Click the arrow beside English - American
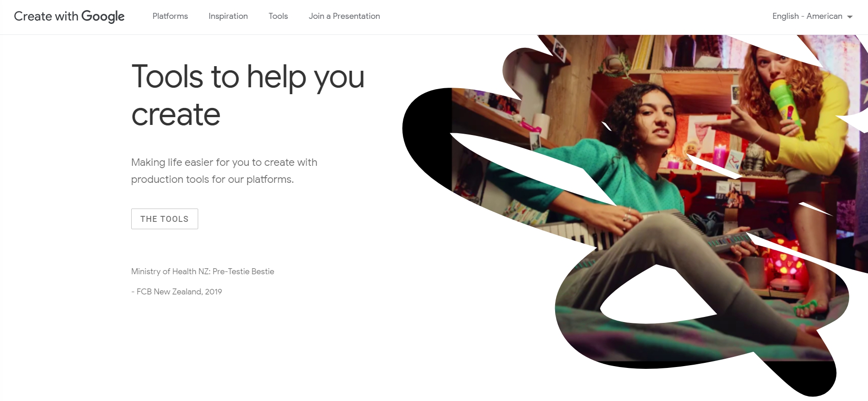 [x=850, y=17]
